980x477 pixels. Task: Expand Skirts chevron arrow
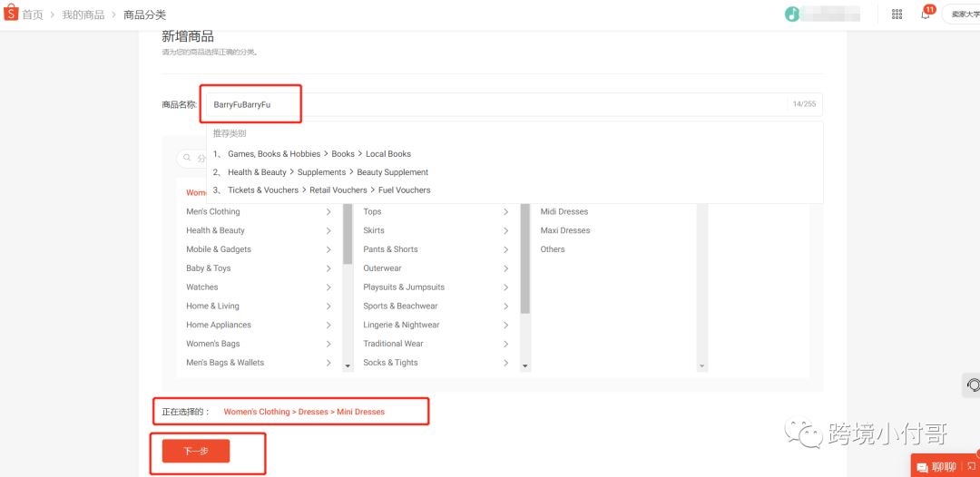pyautogui.click(x=506, y=230)
